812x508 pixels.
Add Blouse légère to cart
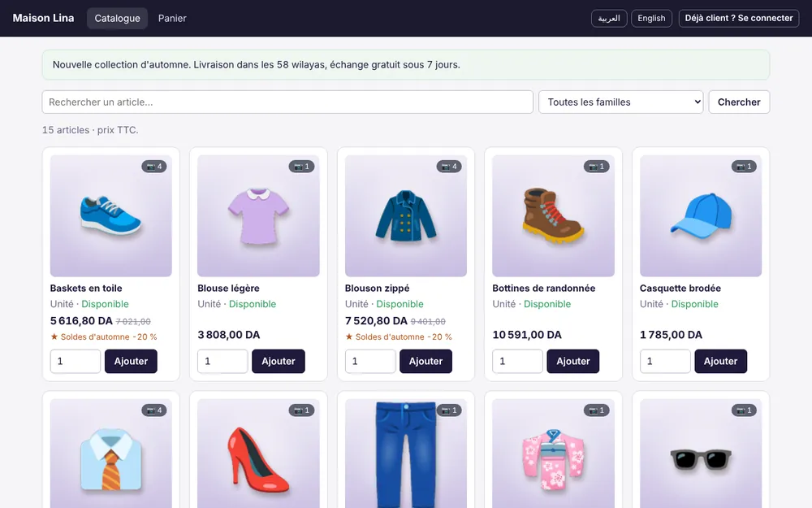point(278,362)
